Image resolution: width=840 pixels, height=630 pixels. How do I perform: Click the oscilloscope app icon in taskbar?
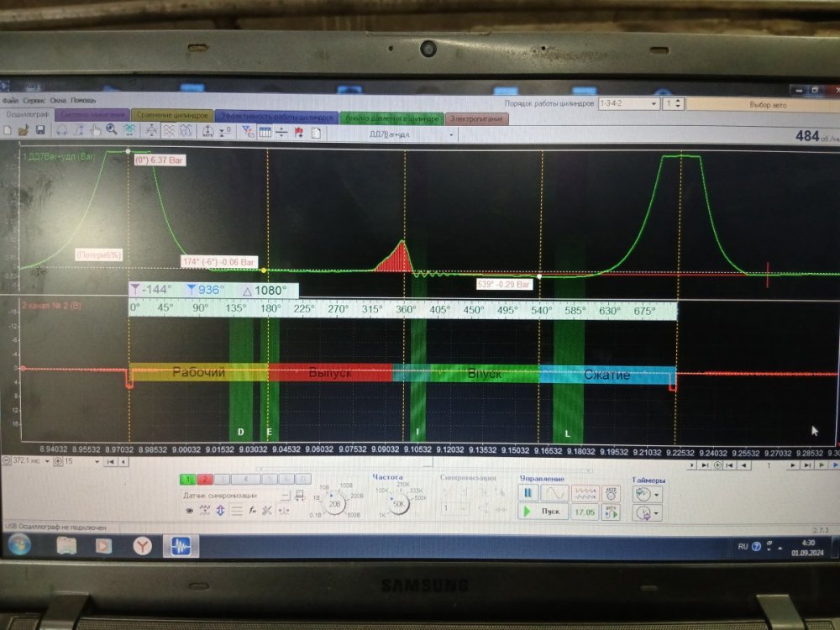coord(182,546)
